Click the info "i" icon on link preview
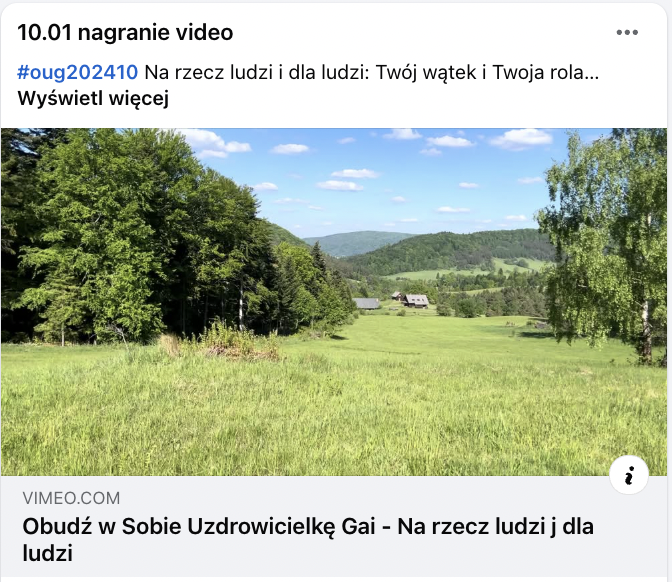Viewport: 672px width, 582px height. (x=629, y=475)
